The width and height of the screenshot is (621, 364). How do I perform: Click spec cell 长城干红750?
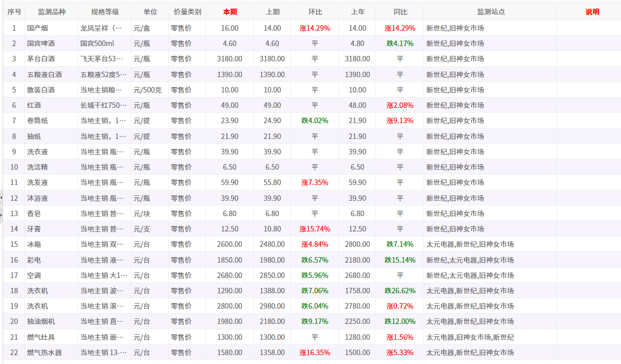pyautogui.click(x=104, y=105)
